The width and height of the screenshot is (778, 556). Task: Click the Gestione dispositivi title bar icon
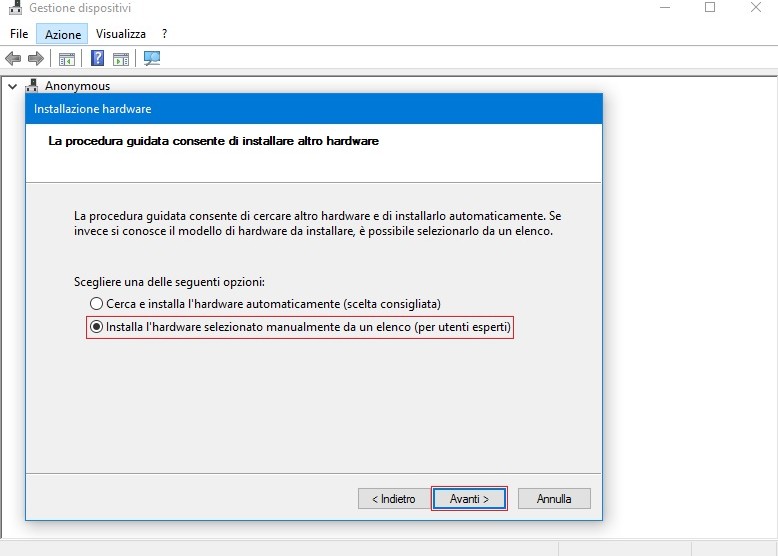click(x=15, y=7)
